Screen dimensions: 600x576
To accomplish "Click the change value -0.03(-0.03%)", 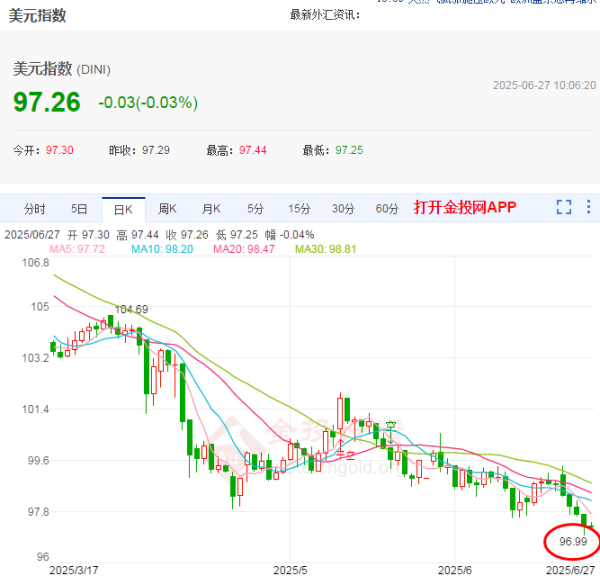I will [148, 103].
